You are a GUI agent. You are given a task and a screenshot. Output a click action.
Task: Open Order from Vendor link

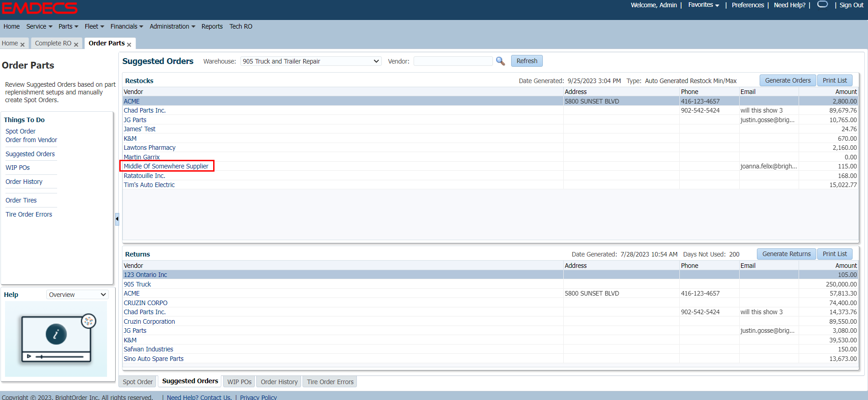pos(31,140)
